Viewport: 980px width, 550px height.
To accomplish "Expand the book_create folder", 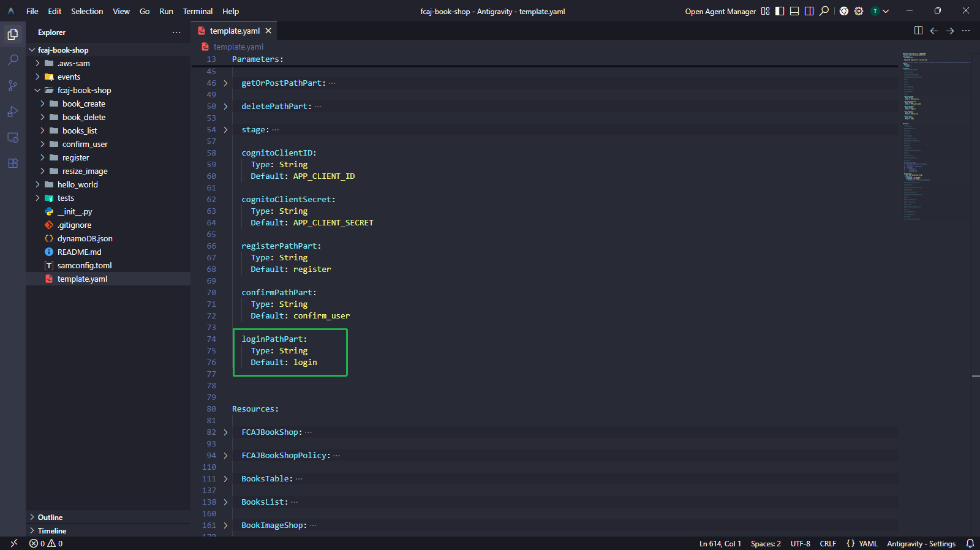I will tap(108, 104).
